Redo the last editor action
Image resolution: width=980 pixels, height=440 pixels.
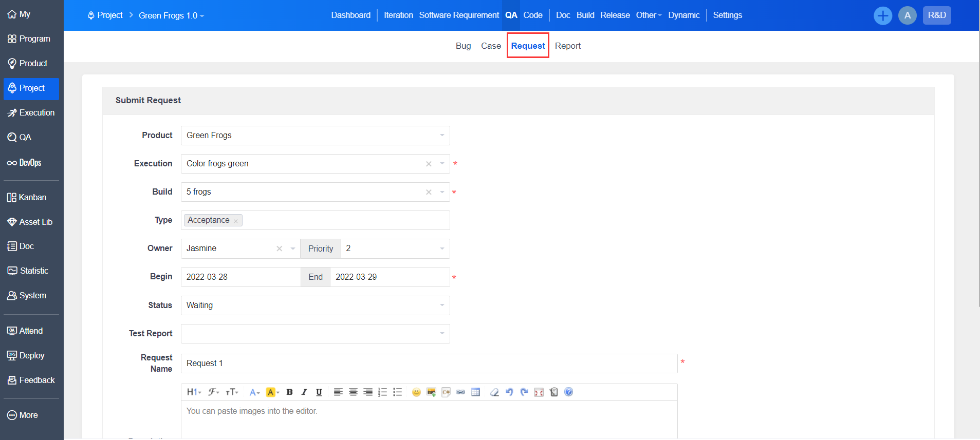pos(524,392)
